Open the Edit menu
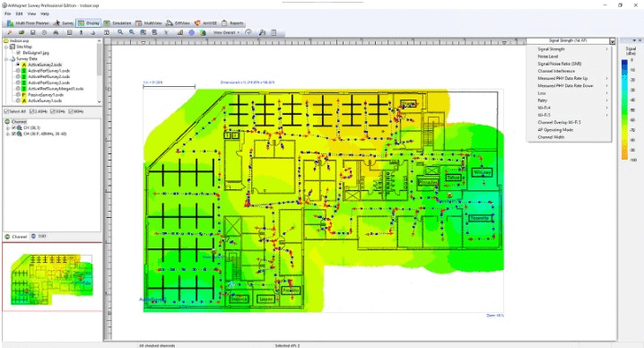 [x=20, y=14]
